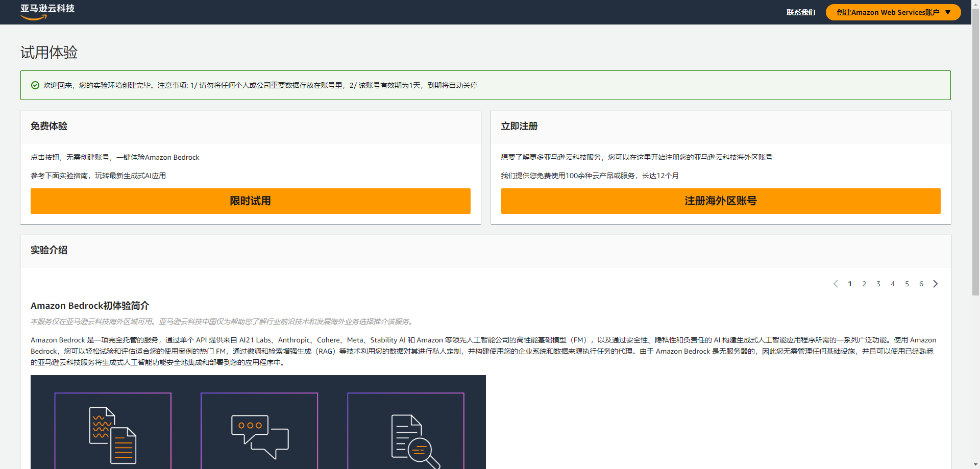Click the 免费体验 card heading
980x469 pixels.
tap(49, 126)
